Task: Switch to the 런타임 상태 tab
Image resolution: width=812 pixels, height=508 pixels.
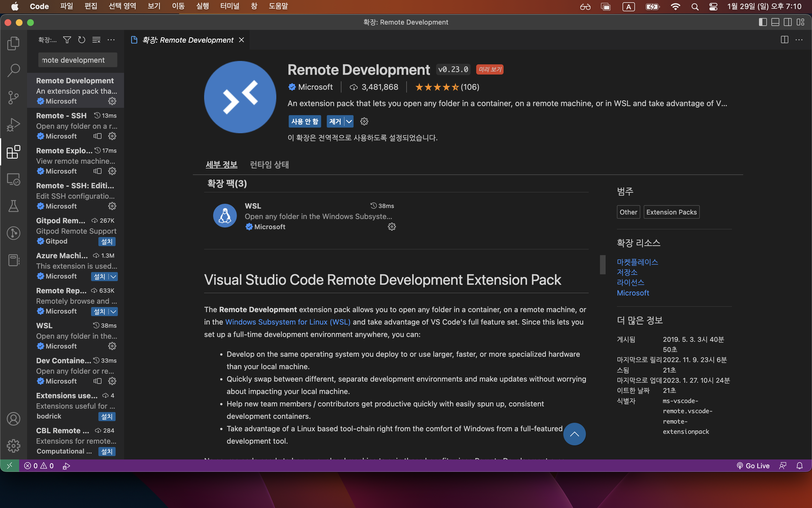Action: (x=270, y=165)
